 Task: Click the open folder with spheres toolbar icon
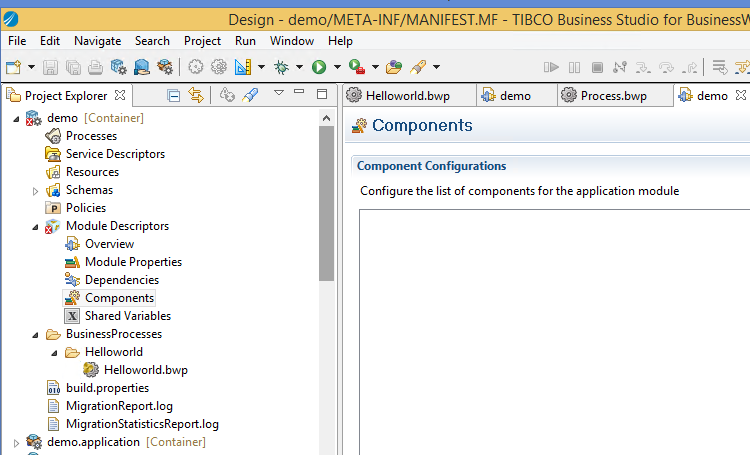click(x=394, y=67)
